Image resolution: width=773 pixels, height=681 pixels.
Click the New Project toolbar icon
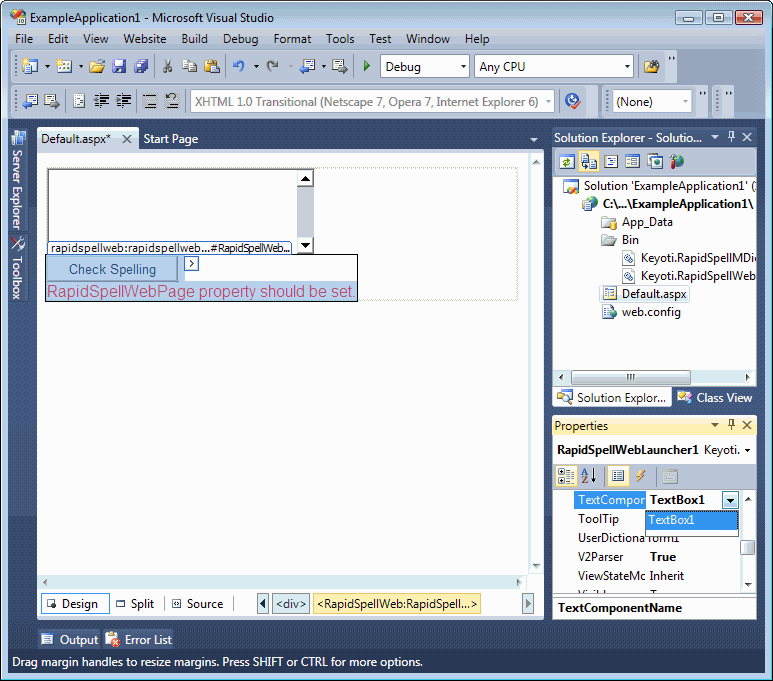click(x=30, y=66)
